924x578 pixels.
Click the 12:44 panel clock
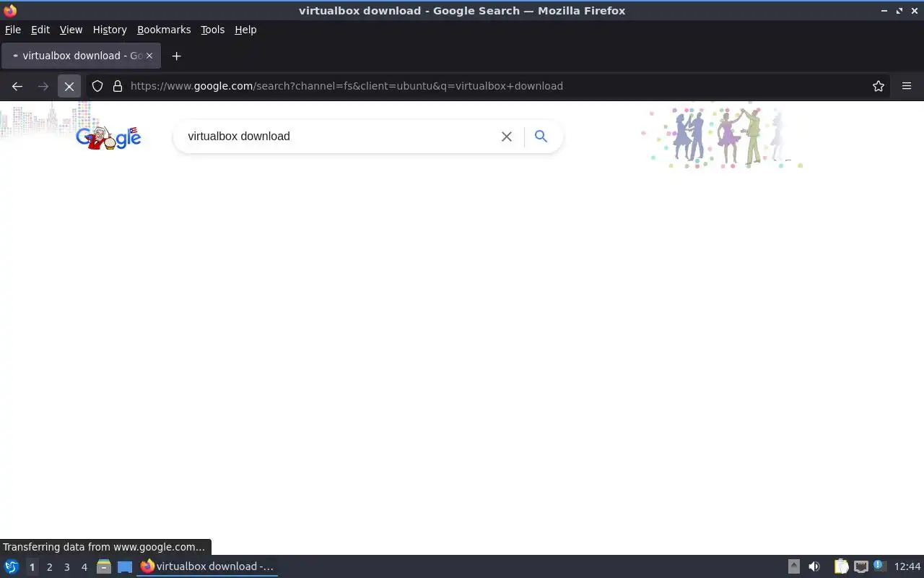tap(907, 566)
